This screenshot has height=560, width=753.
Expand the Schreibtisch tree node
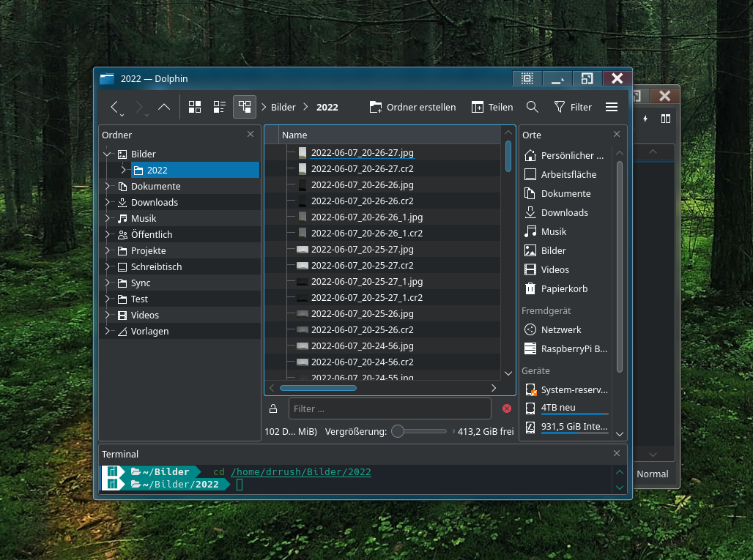coord(107,266)
